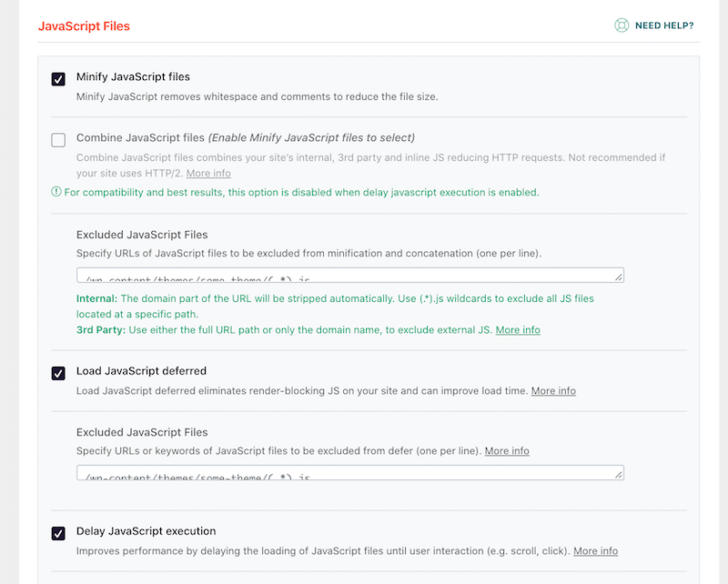Click the green info icon in compatibility notice

tap(56, 192)
